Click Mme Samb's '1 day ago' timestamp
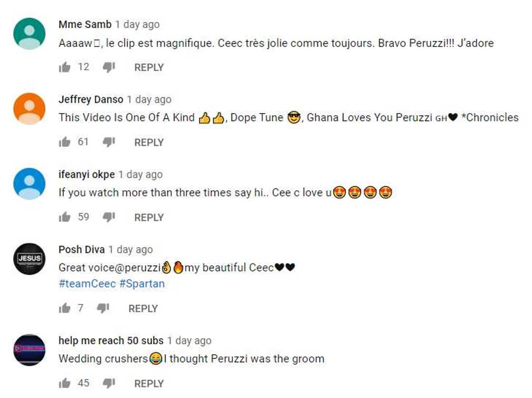The width and height of the screenshot is (532, 398). [137, 25]
